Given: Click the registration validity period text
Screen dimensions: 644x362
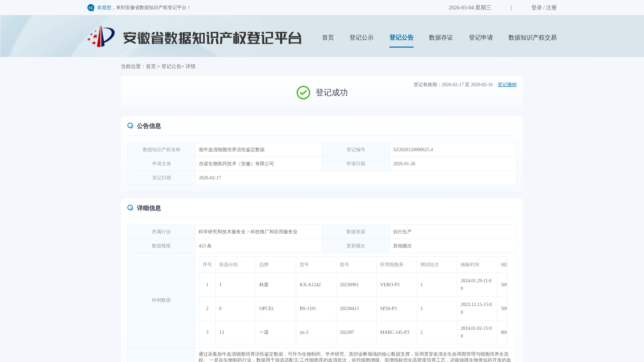Looking at the screenshot, I should pyautogui.click(x=453, y=85).
